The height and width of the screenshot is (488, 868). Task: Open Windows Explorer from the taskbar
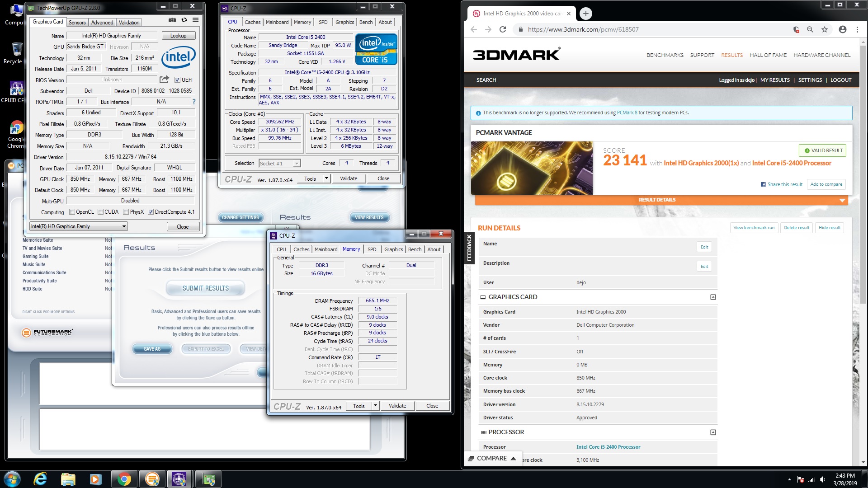[68, 479]
